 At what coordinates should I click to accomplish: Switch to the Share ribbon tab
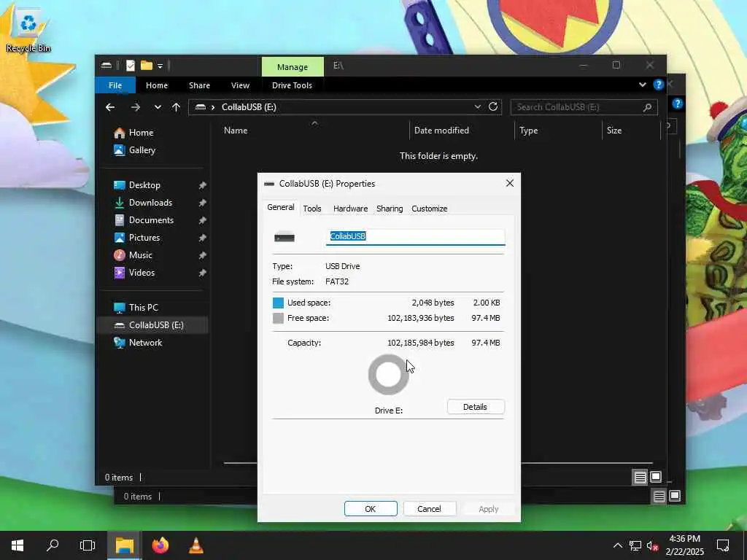pos(199,85)
